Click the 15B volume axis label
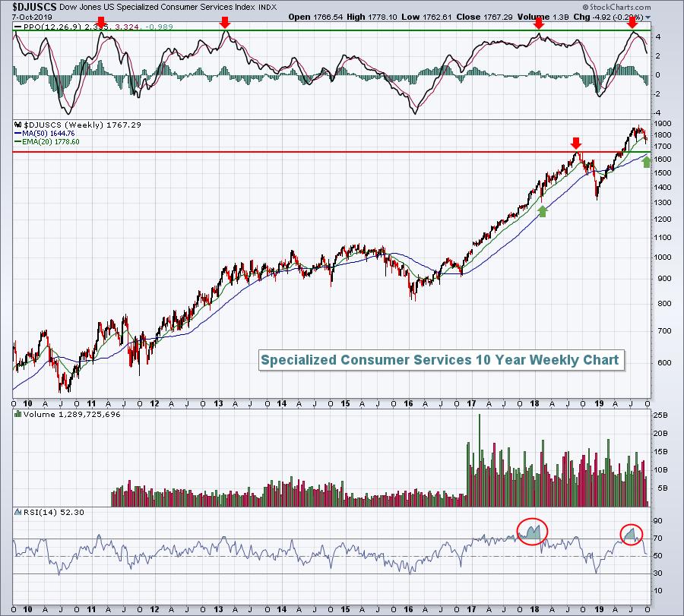The width and height of the screenshot is (684, 616). [x=660, y=452]
